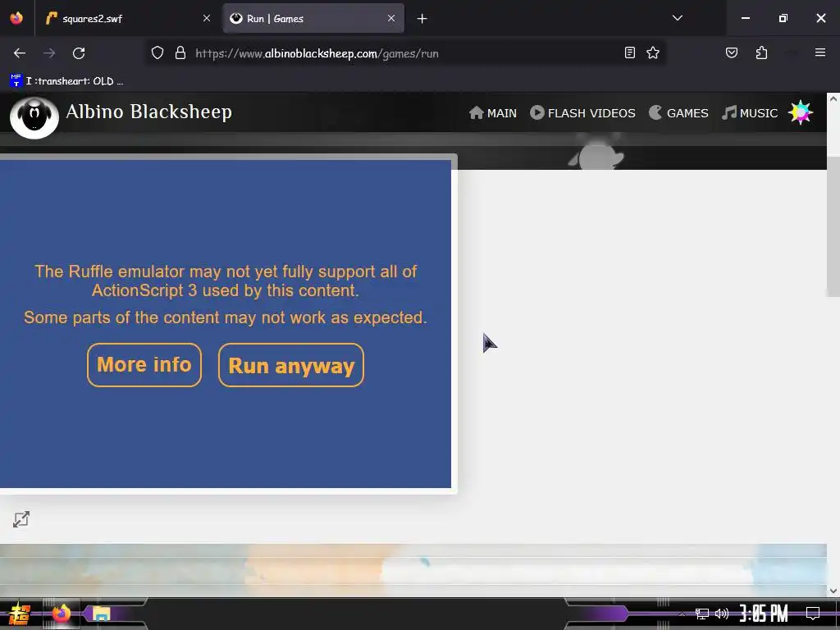Image resolution: width=840 pixels, height=630 pixels.
Task: Open the volume tray icon
Action: (722, 614)
